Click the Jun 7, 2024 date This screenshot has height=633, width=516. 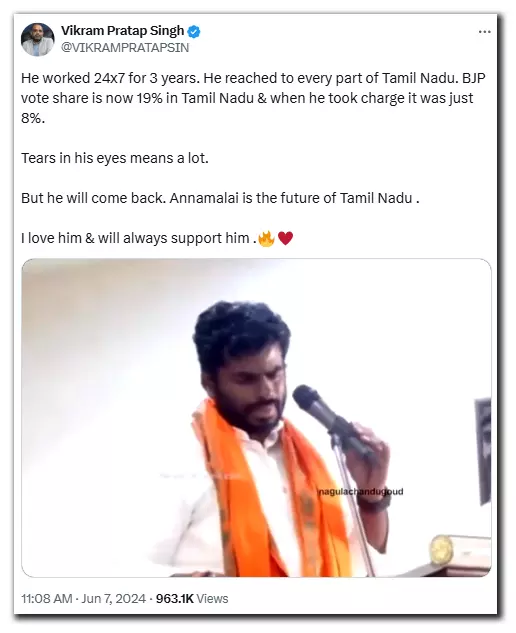tap(113, 598)
